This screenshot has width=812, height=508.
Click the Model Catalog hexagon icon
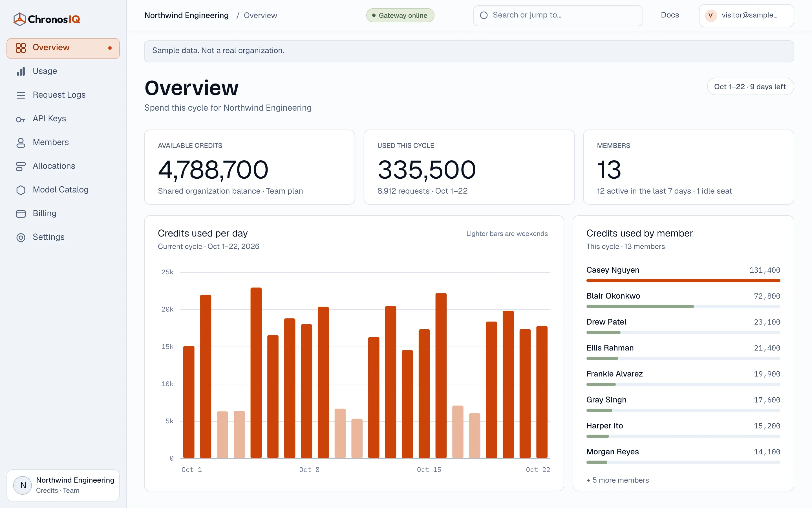[x=21, y=190]
